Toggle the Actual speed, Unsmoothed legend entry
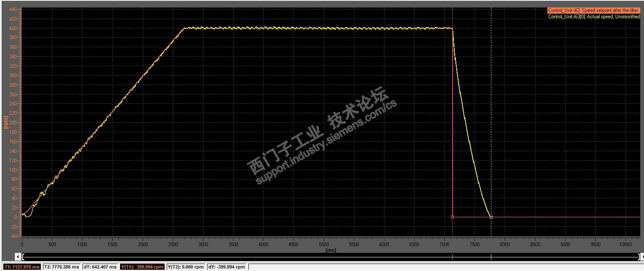644x271 pixels. pos(594,17)
